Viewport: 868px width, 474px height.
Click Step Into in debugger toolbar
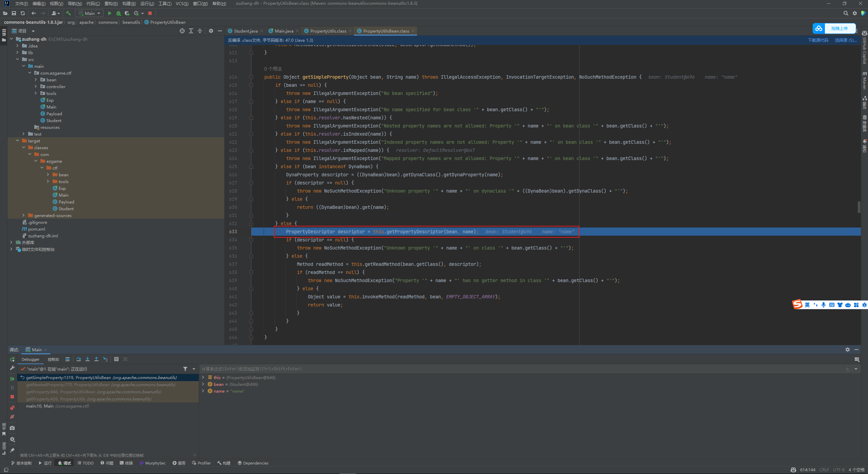pyautogui.click(x=88, y=359)
